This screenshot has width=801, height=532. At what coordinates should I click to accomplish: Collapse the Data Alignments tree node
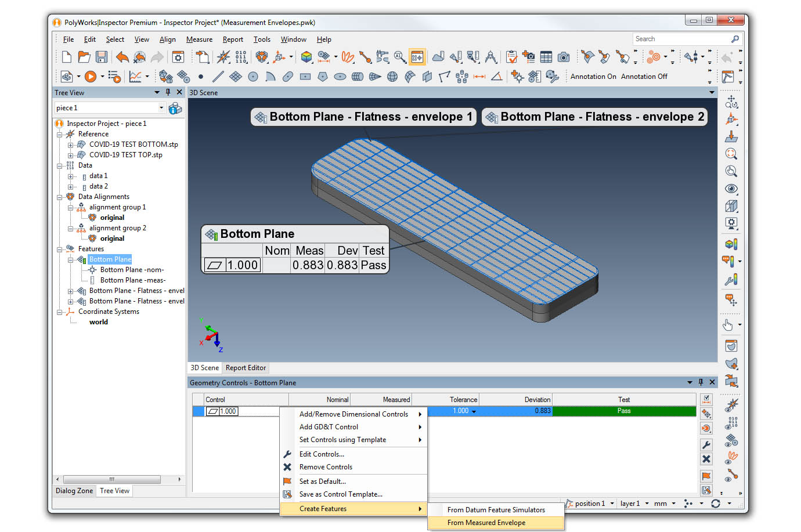point(59,197)
